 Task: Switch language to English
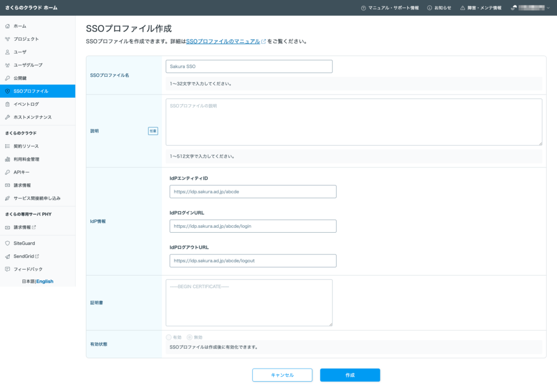45,282
